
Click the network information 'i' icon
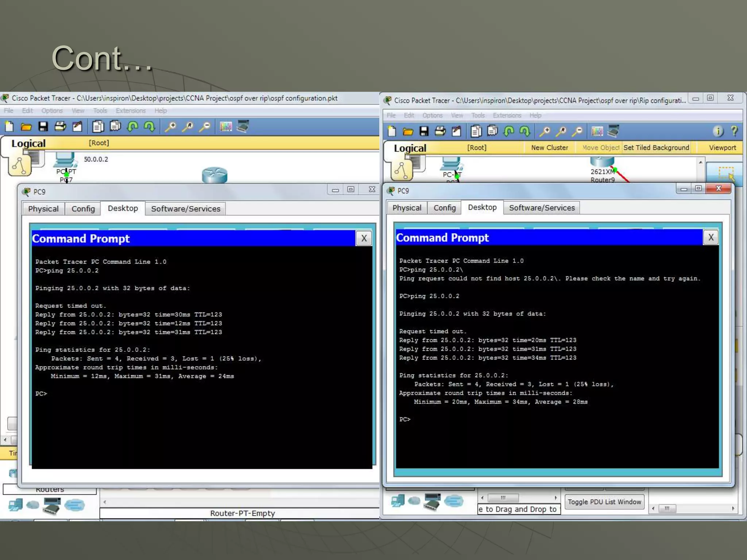pos(718,131)
